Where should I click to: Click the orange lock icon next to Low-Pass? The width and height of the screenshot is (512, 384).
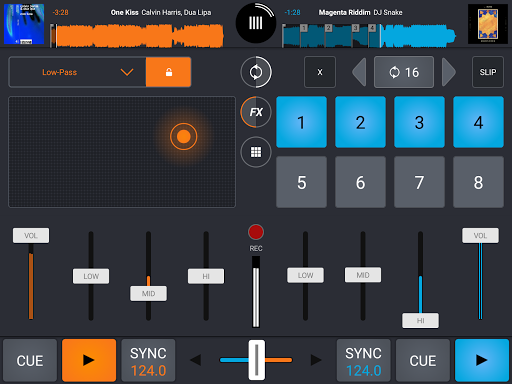coord(168,72)
